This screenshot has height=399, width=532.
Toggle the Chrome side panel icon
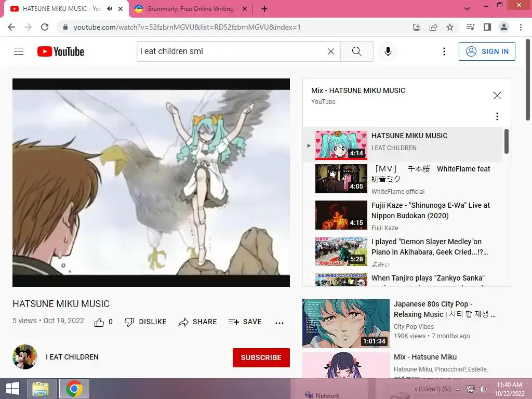pyautogui.click(x=487, y=27)
